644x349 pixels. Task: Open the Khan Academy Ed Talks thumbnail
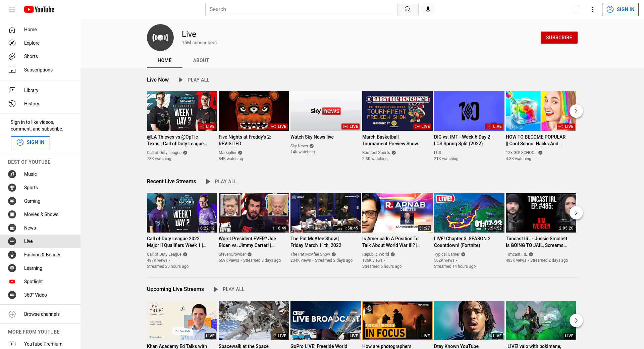pyautogui.click(x=182, y=320)
